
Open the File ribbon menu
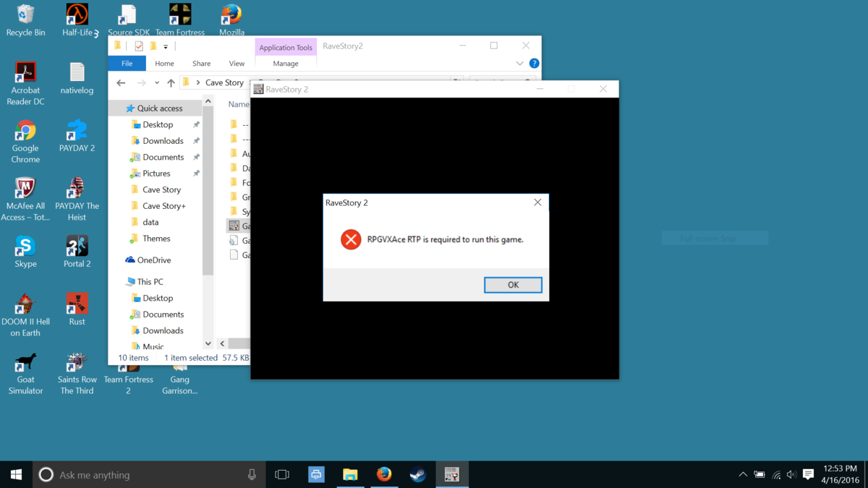(127, 64)
